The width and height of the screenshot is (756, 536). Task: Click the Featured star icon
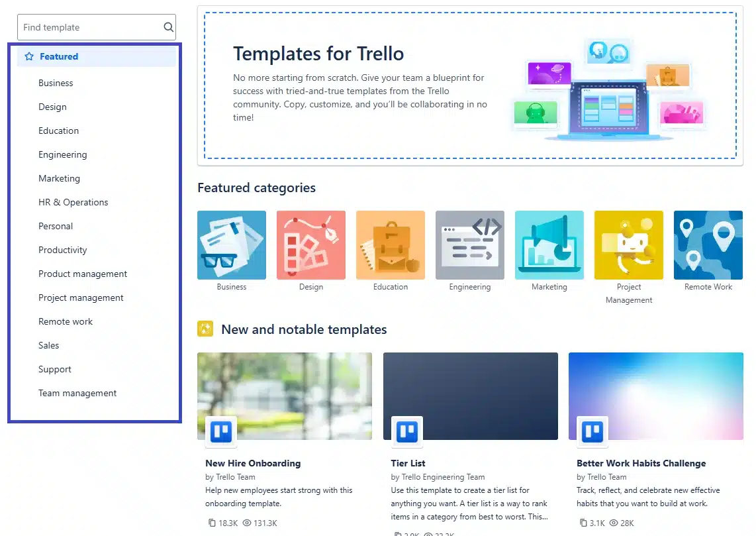coord(29,56)
